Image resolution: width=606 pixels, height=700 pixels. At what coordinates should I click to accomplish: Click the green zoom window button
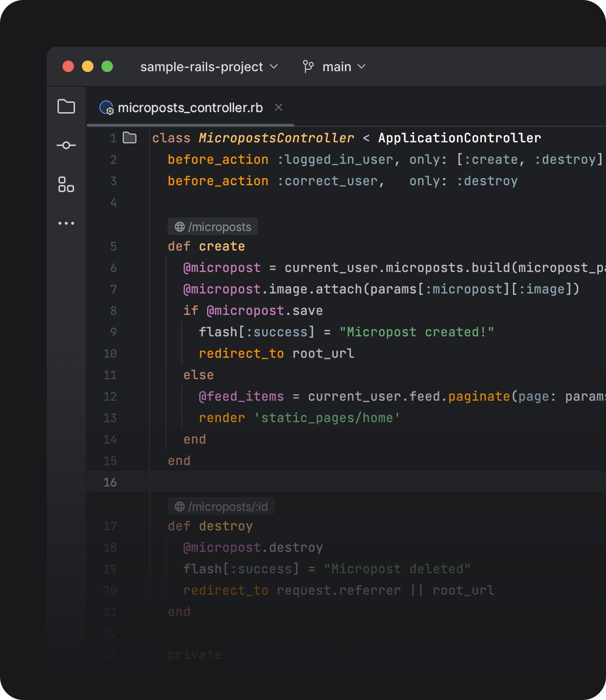pyautogui.click(x=107, y=66)
